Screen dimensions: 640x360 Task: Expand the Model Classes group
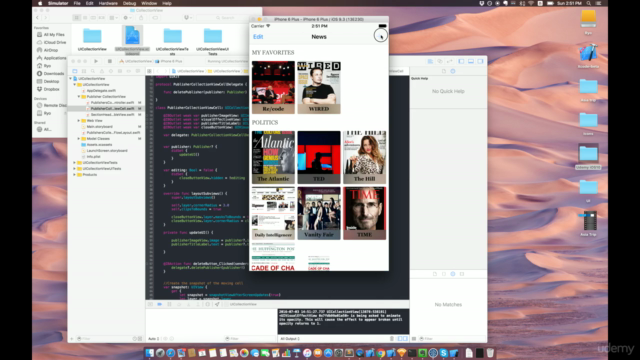pos(79,139)
